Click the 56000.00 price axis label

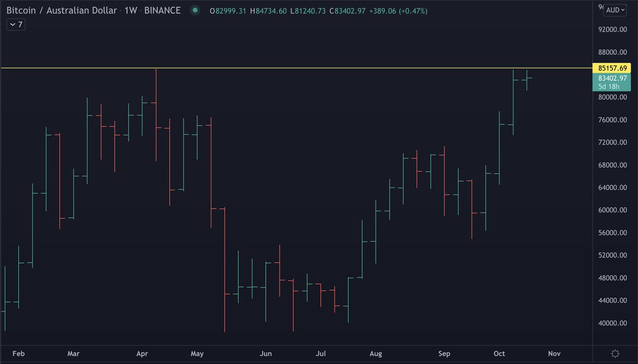tap(613, 233)
